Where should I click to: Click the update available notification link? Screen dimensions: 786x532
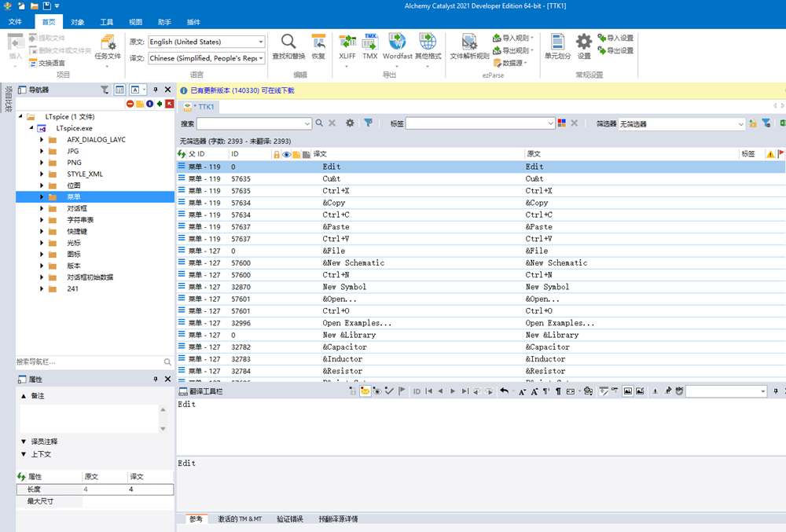pyautogui.click(x=242, y=90)
